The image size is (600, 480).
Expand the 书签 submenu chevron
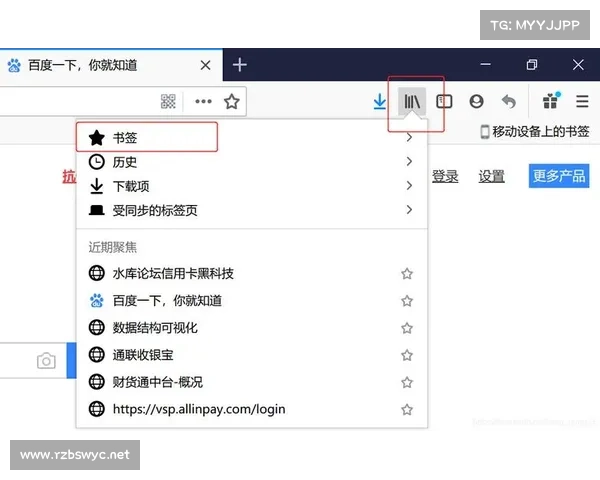pos(409,137)
